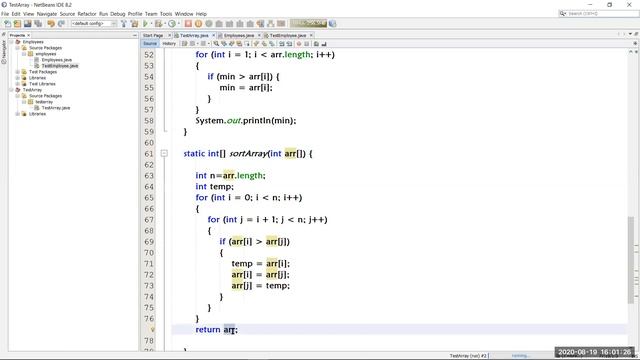Open the Navigator side panel

point(4,52)
